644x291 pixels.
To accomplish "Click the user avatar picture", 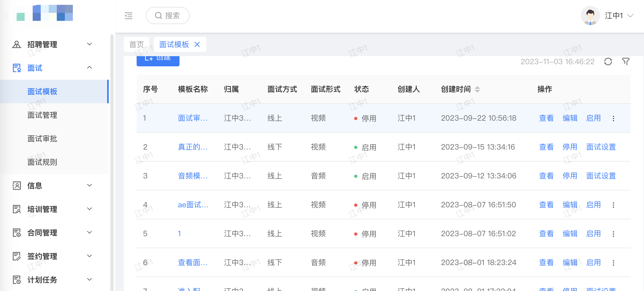I will pyautogui.click(x=590, y=16).
